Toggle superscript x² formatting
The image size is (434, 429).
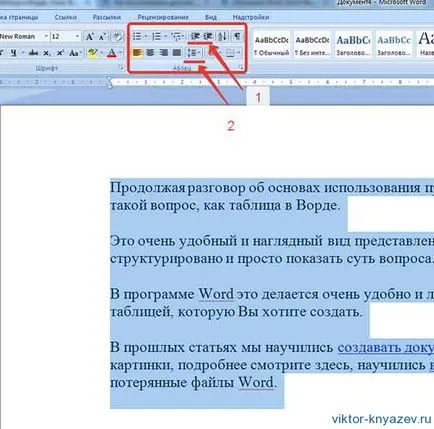tap(60, 53)
